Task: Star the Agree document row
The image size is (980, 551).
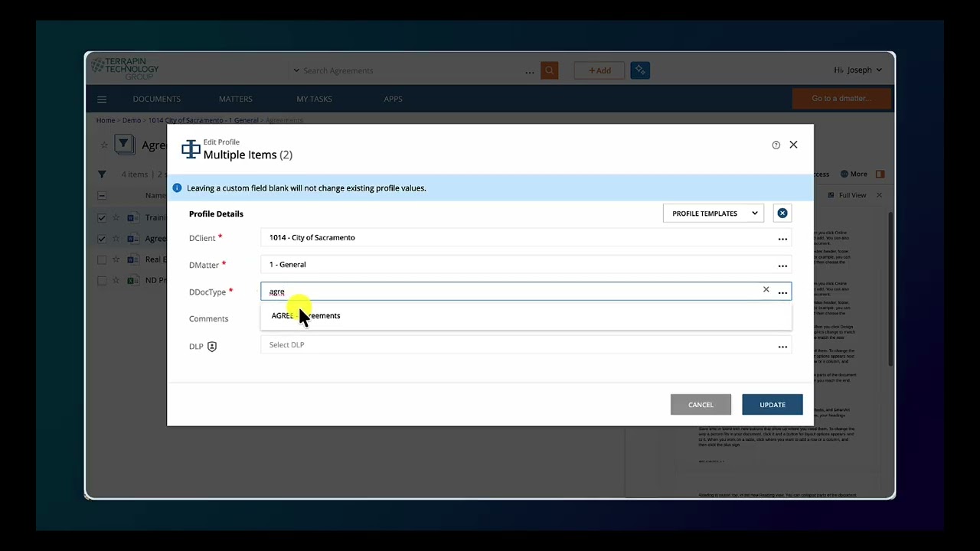Action: tap(117, 239)
